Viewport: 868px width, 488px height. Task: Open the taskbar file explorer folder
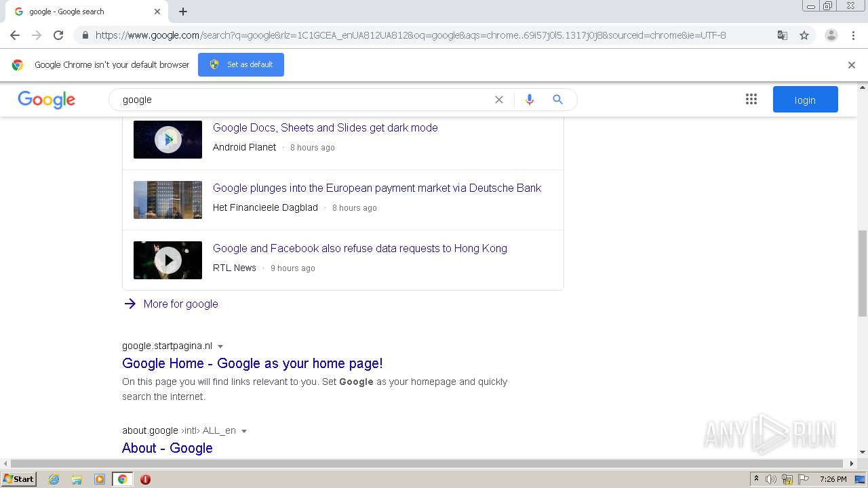(77, 479)
